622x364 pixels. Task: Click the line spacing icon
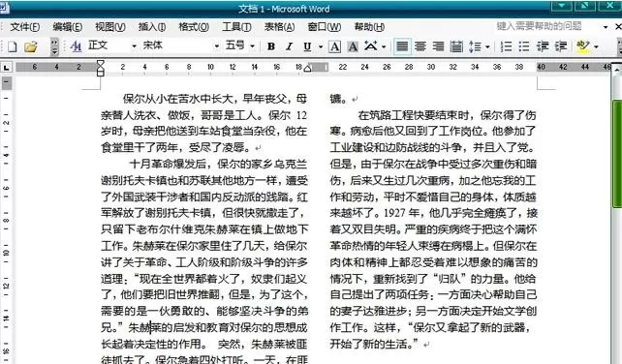point(475,46)
